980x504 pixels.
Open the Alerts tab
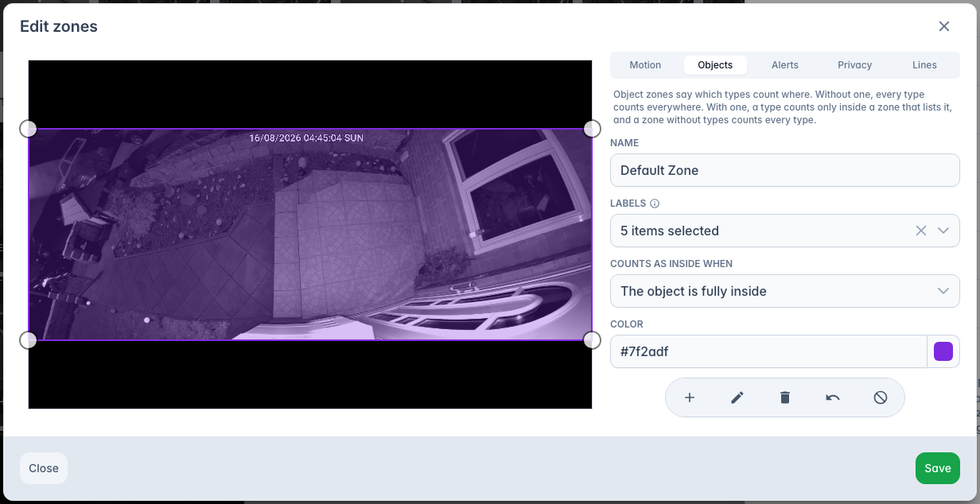pyautogui.click(x=785, y=65)
